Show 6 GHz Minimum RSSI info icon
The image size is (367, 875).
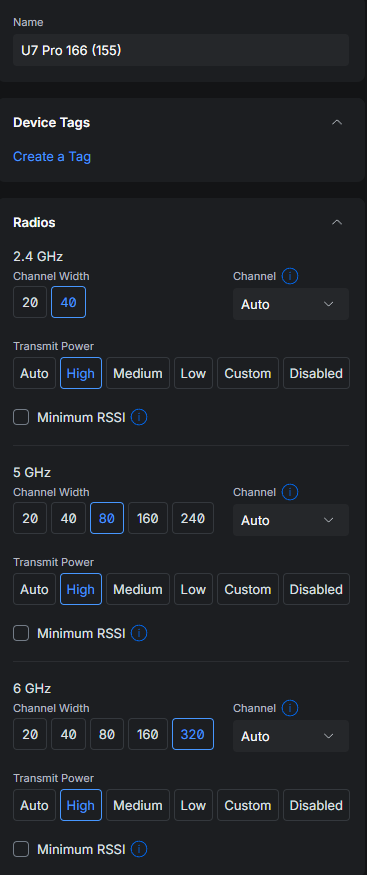[139, 849]
